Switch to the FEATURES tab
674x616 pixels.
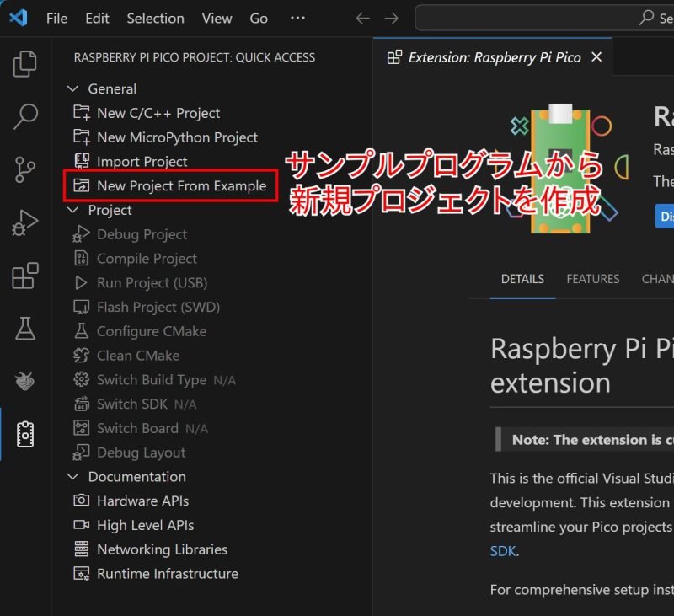click(x=592, y=279)
